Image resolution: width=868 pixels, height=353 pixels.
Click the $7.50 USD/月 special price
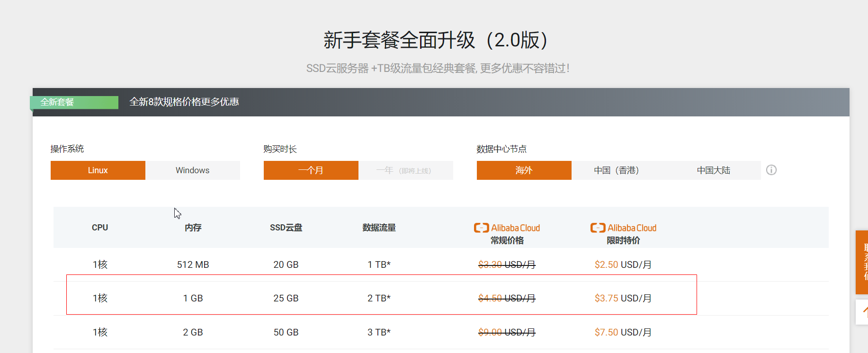tap(623, 332)
